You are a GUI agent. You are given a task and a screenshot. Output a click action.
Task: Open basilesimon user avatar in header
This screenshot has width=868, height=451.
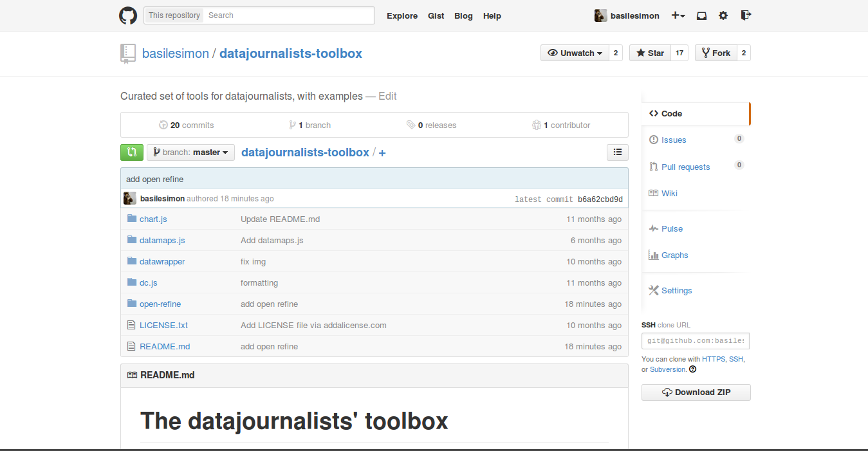tap(600, 15)
